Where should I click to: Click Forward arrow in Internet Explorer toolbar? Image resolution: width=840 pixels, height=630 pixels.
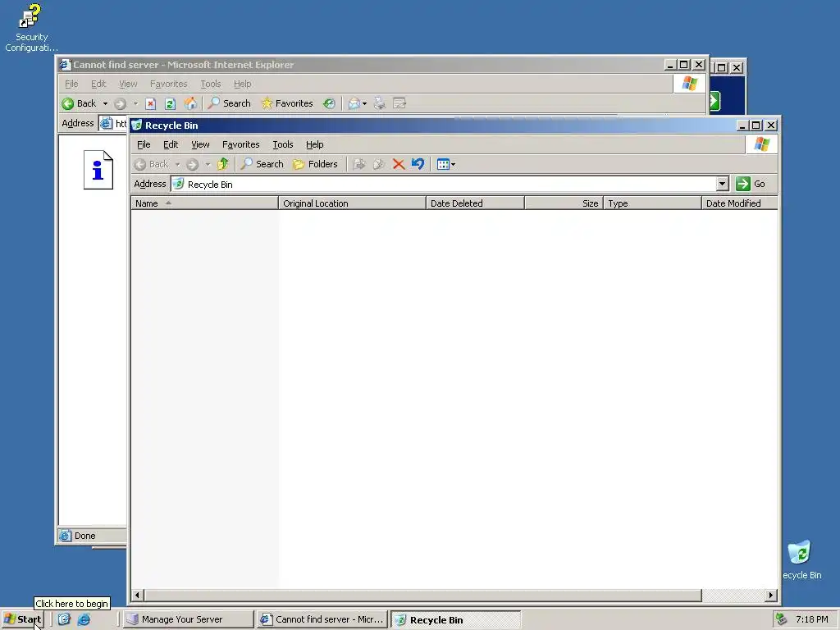[x=120, y=104]
